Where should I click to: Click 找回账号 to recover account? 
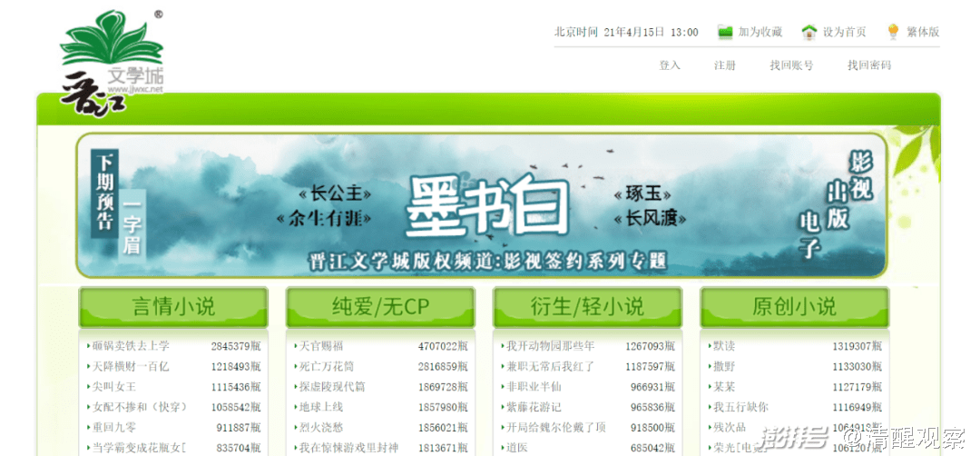tap(791, 65)
